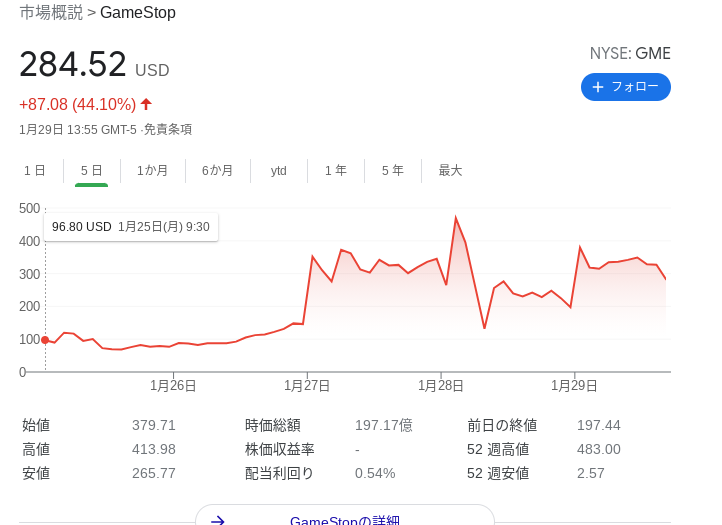
Task: Switch to the 6か月 range tab
Action: pos(217,170)
